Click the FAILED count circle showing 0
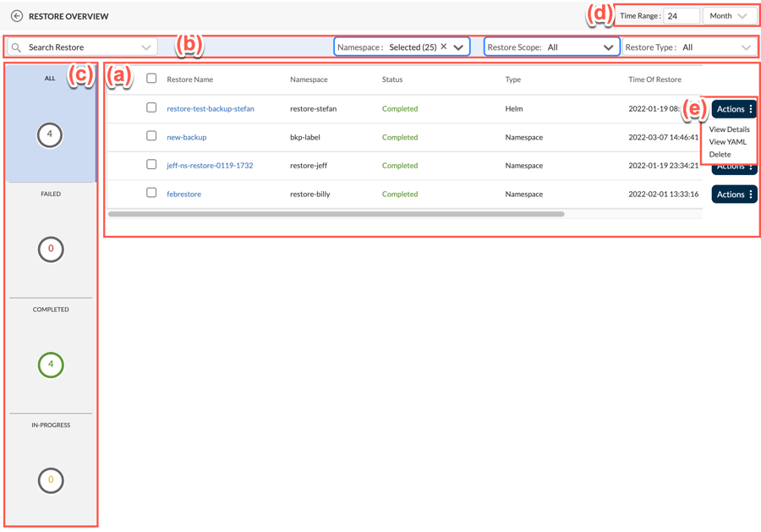 coord(51,250)
